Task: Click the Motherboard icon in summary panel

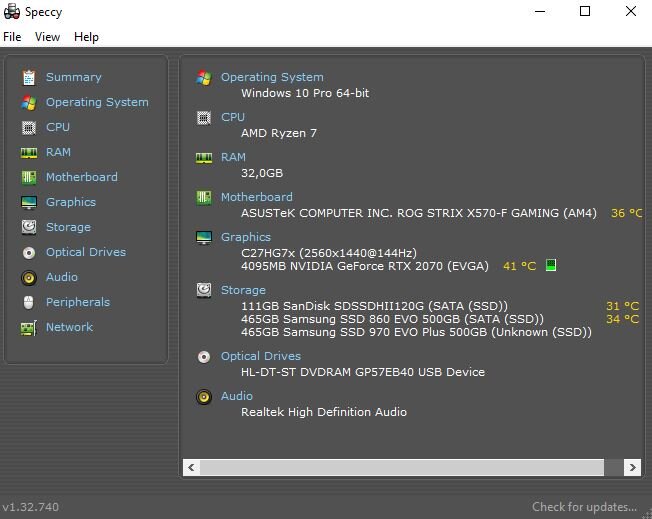Action: tap(204, 198)
